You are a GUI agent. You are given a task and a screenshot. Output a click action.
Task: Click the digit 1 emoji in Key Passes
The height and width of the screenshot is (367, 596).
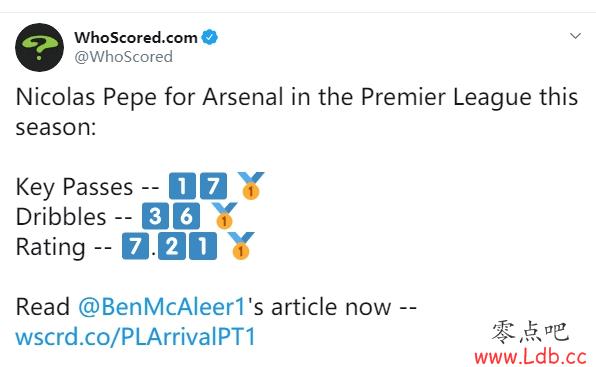[x=182, y=186]
